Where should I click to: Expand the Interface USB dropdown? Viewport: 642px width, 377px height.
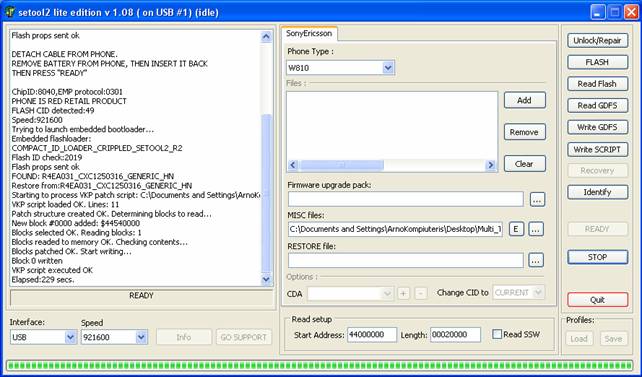point(70,337)
